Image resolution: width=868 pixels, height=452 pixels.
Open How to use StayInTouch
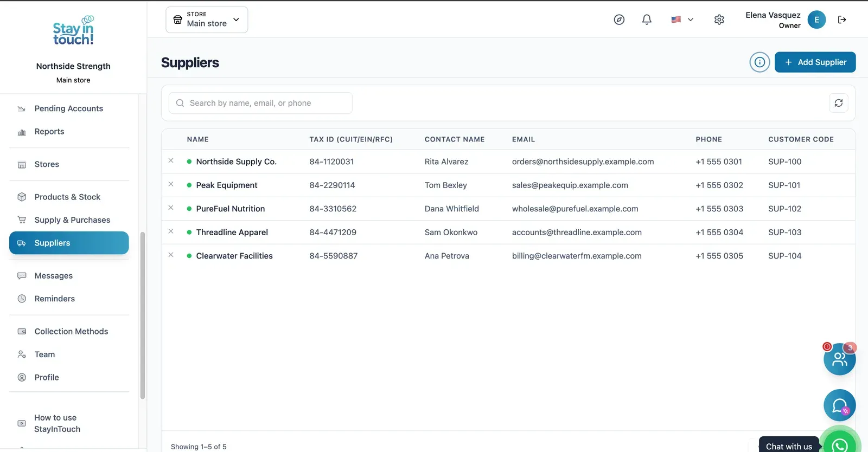(69, 423)
